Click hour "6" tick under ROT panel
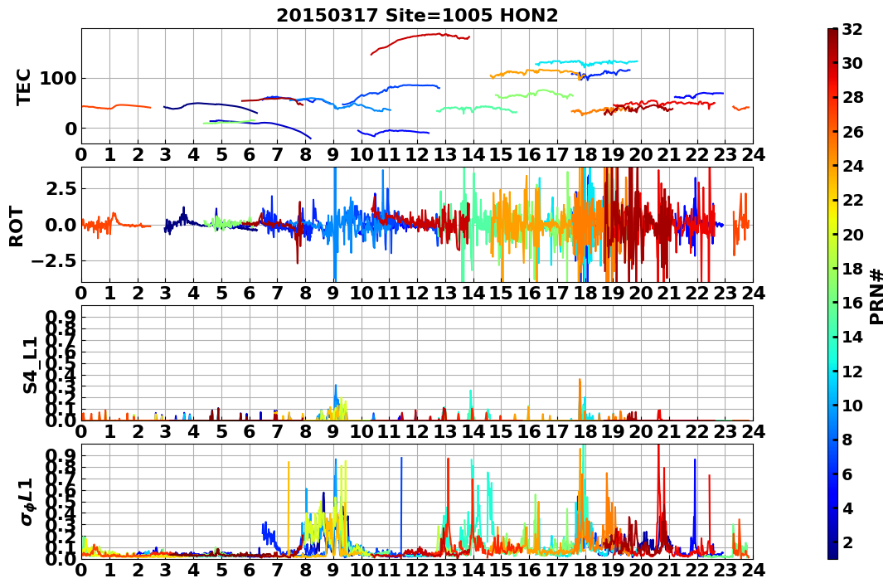Image resolution: width=893 pixels, height=588 pixels. (250, 293)
